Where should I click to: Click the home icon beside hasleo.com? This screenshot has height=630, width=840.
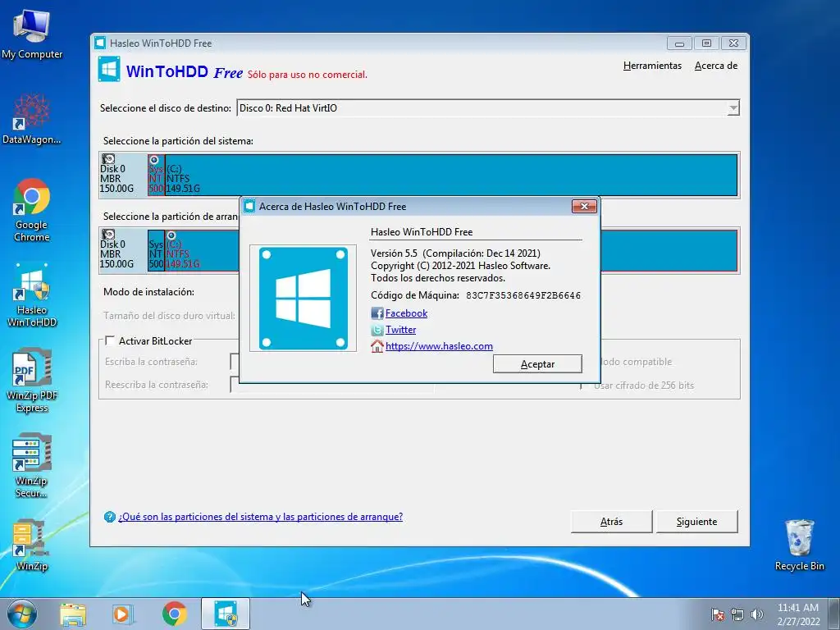(377, 346)
